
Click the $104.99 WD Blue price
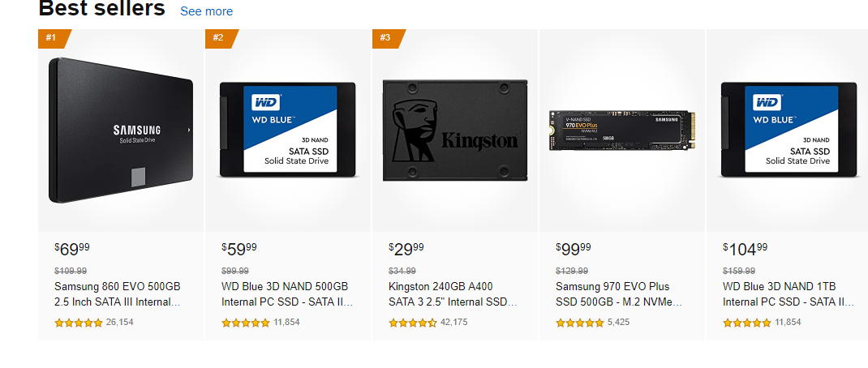point(746,249)
